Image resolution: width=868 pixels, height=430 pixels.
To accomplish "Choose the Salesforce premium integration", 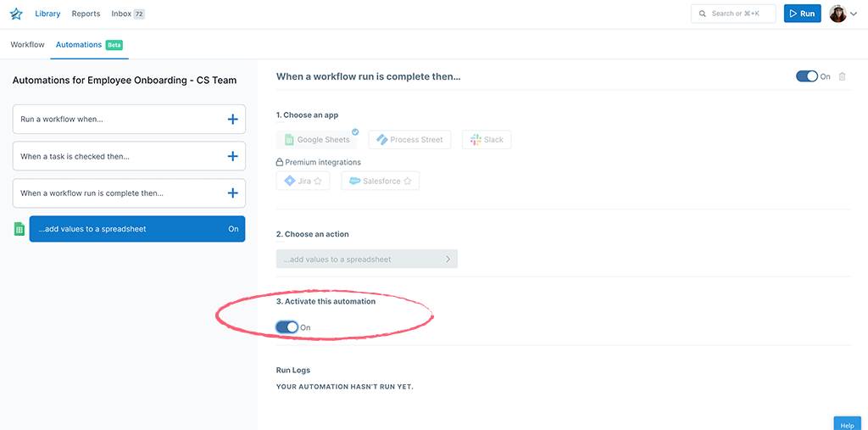I will 381,181.
